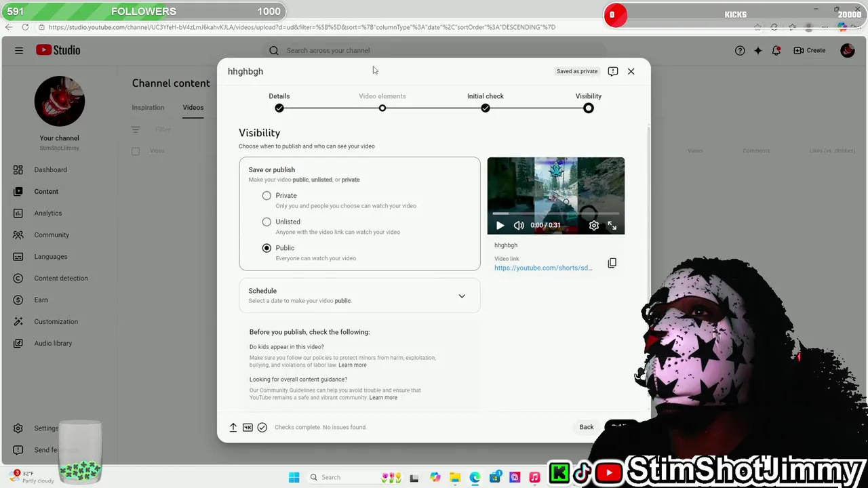This screenshot has height=488, width=868.
Task: Open the Windows Start menu
Action: 294,477
